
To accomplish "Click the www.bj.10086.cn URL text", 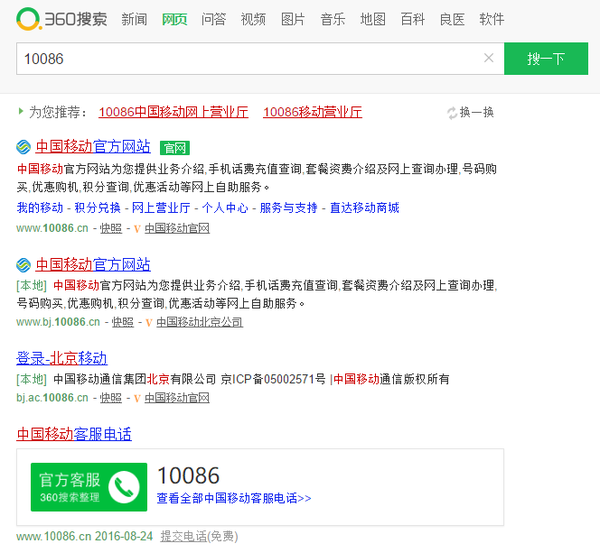I will [58, 322].
